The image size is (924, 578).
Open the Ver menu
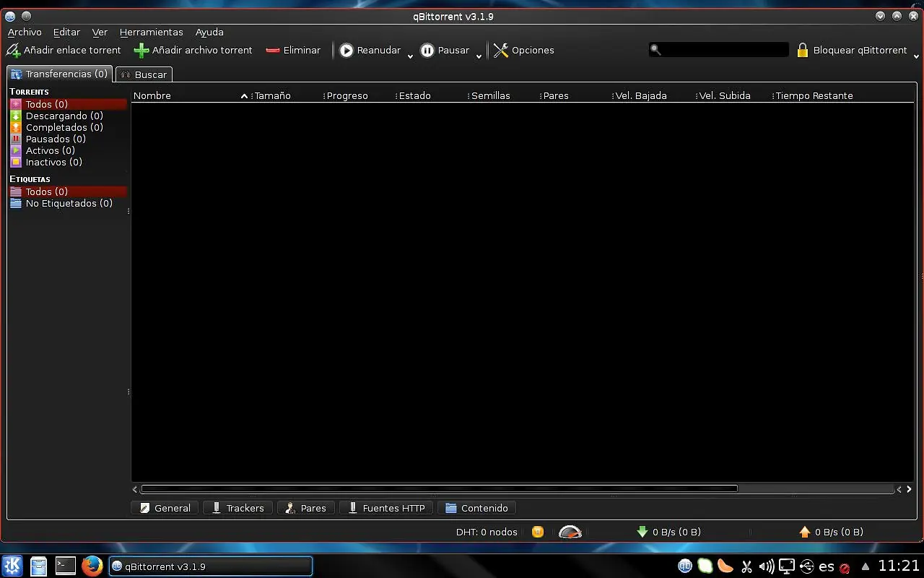pyautogui.click(x=100, y=33)
